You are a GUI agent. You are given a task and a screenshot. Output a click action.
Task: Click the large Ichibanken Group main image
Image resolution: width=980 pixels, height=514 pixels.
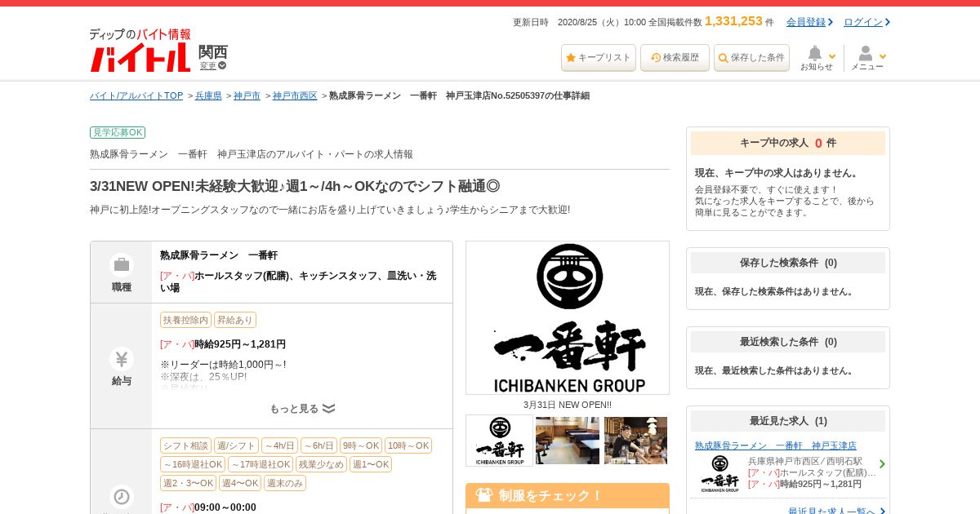(x=568, y=317)
